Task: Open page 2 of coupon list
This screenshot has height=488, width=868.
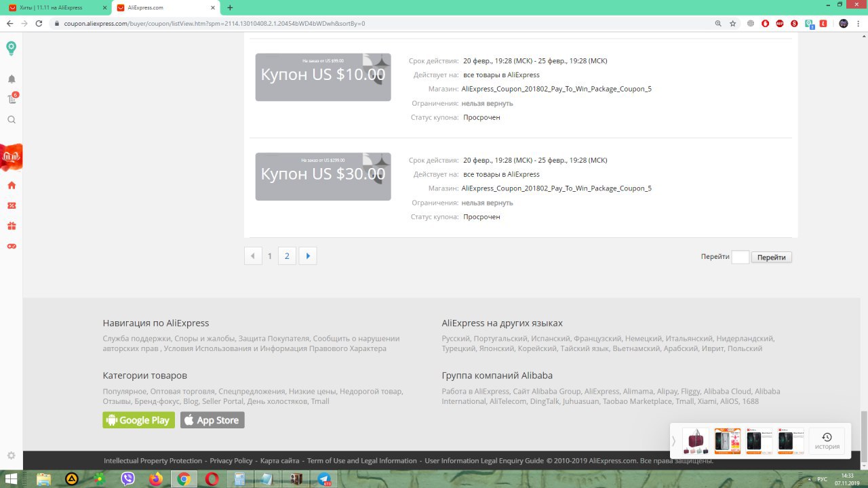Action: pyautogui.click(x=287, y=256)
